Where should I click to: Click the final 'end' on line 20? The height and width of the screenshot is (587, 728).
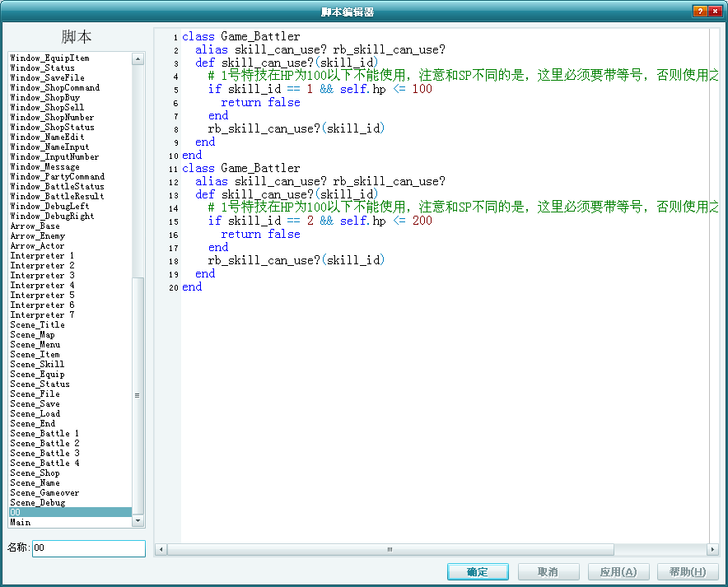coord(192,287)
